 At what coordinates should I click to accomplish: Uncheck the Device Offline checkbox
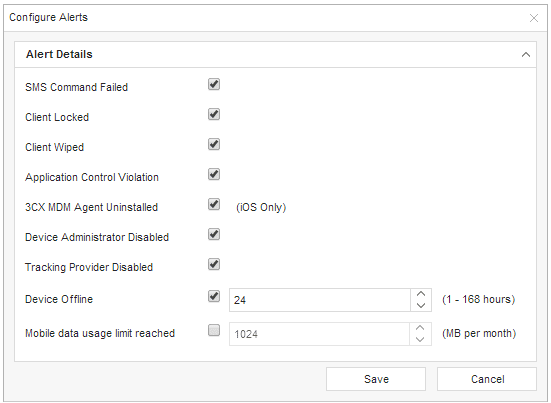(x=214, y=296)
